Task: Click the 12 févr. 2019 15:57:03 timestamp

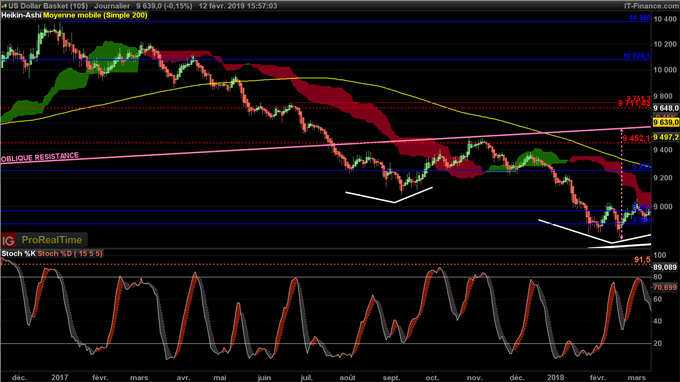Action: coord(238,6)
